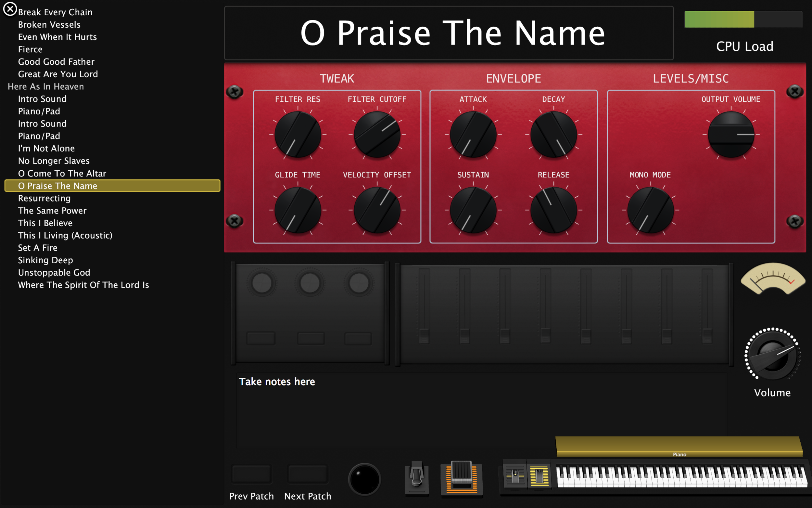Click inside the Take notes here field
Screen dimensions: 812x508
pyautogui.click(x=482, y=410)
